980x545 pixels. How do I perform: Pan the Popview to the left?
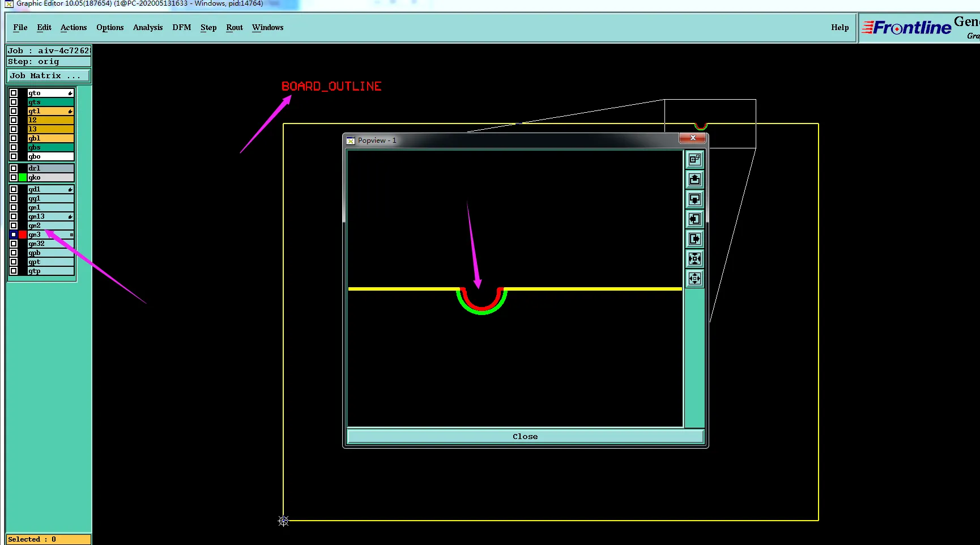694,219
